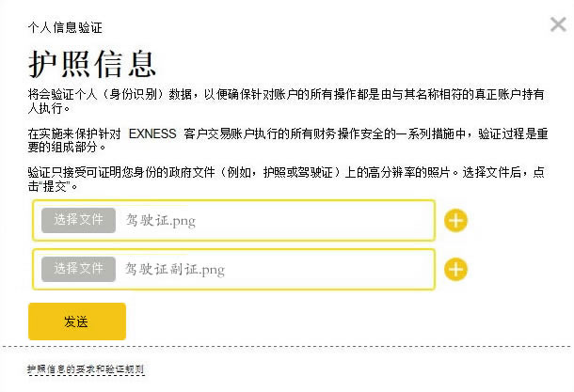Select the 驾驶证.png file name text
The image size is (574, 392).
click(160, 221)
